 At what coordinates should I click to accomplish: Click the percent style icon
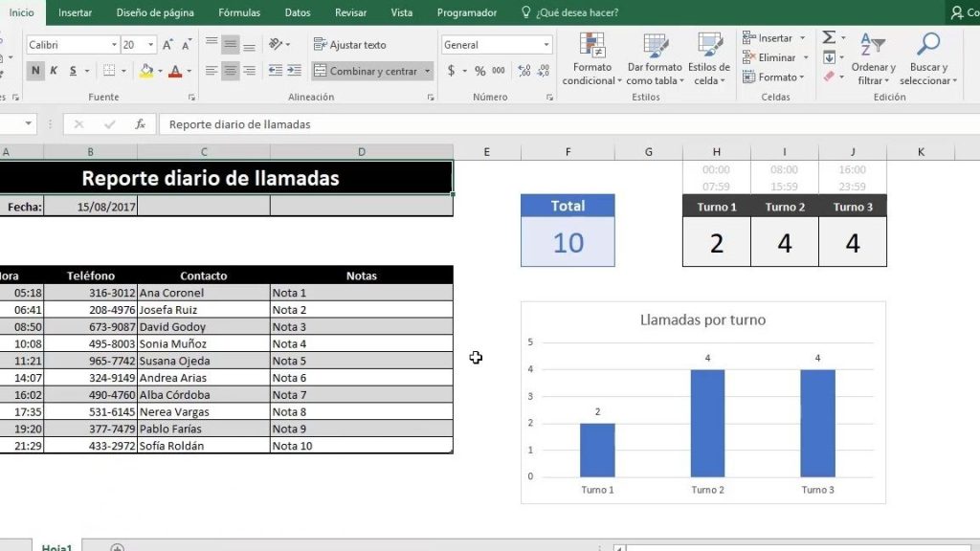click(x=479, y=71)
